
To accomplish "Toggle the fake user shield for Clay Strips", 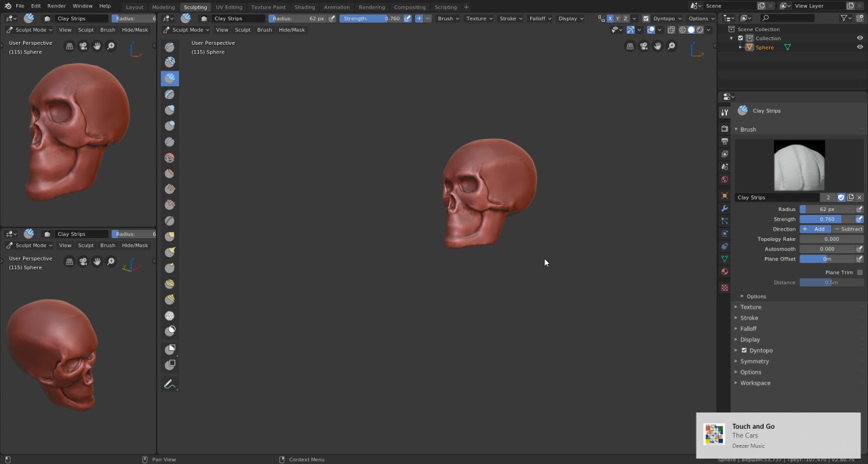I will (842, 197).
